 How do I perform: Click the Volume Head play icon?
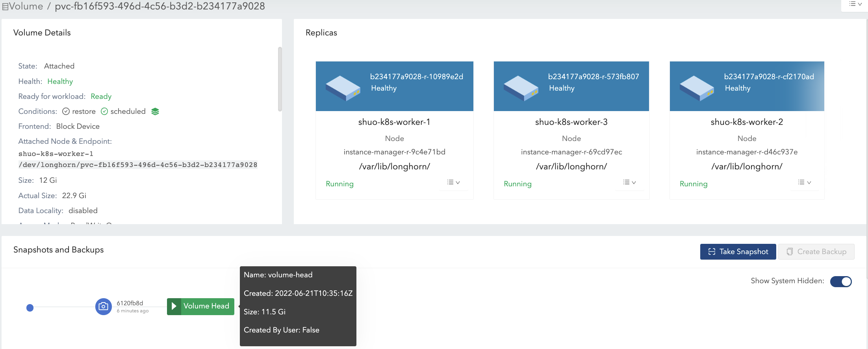coord(174,306)
